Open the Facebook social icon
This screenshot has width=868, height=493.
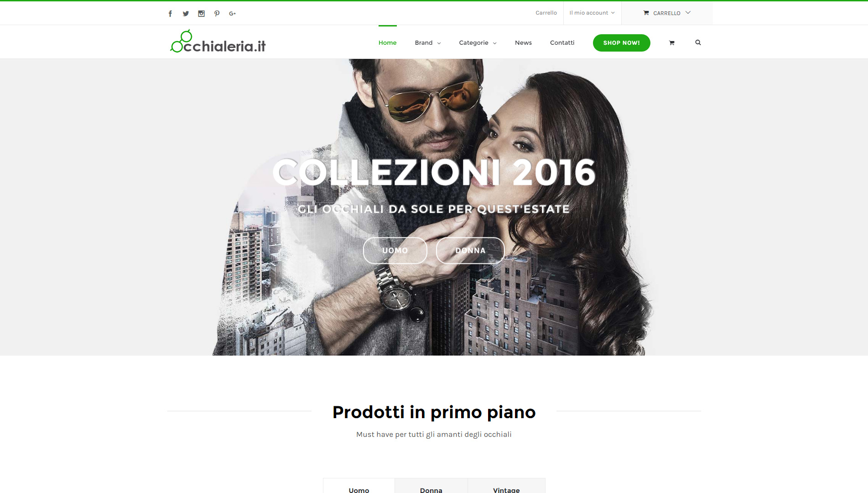[x=170, y=14]
